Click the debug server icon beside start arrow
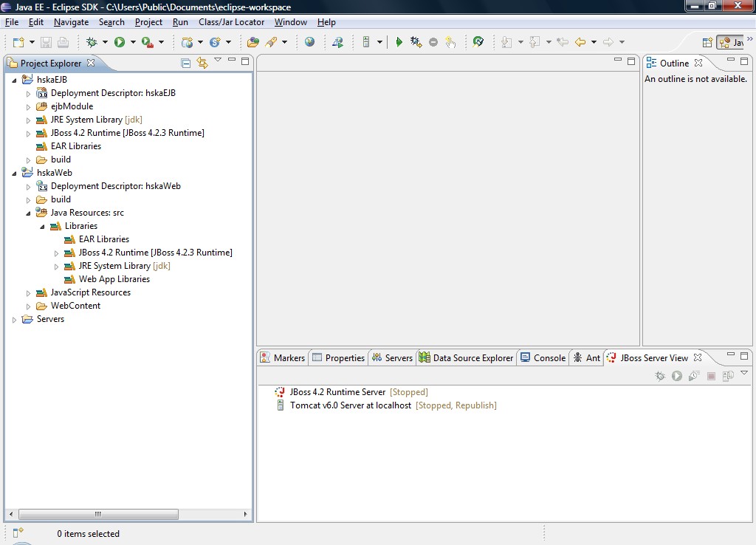This screenshot has width=756, height=545. tap(416, 42)
